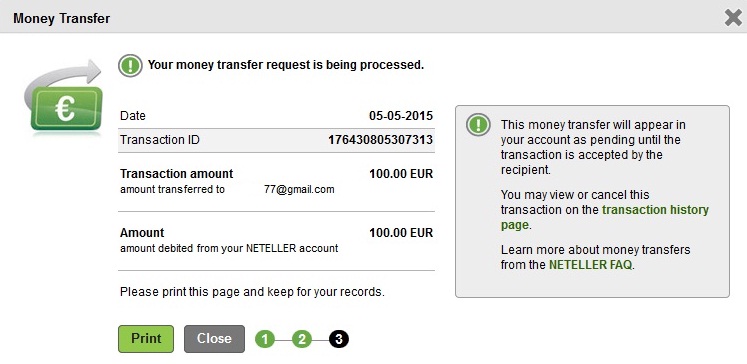Click the green Print button
The height and width of the screenshot is (364, 747).
tap(146, 339)
